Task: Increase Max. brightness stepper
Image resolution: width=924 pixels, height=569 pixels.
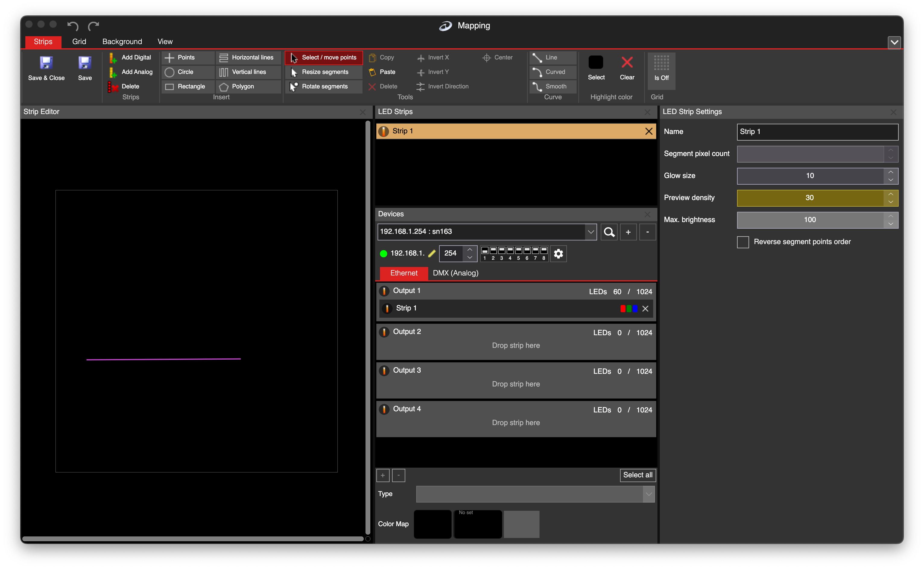Action: coord(891,216)
